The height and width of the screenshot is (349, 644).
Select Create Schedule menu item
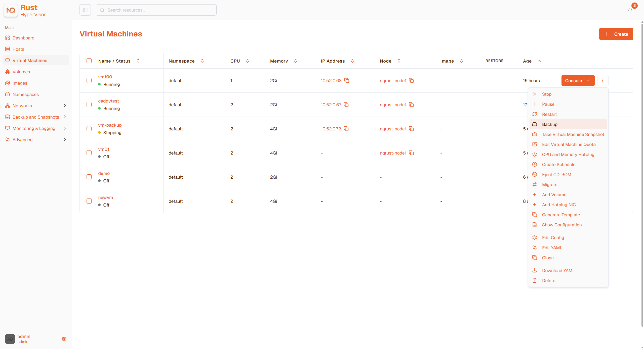(x=568, y=165)
